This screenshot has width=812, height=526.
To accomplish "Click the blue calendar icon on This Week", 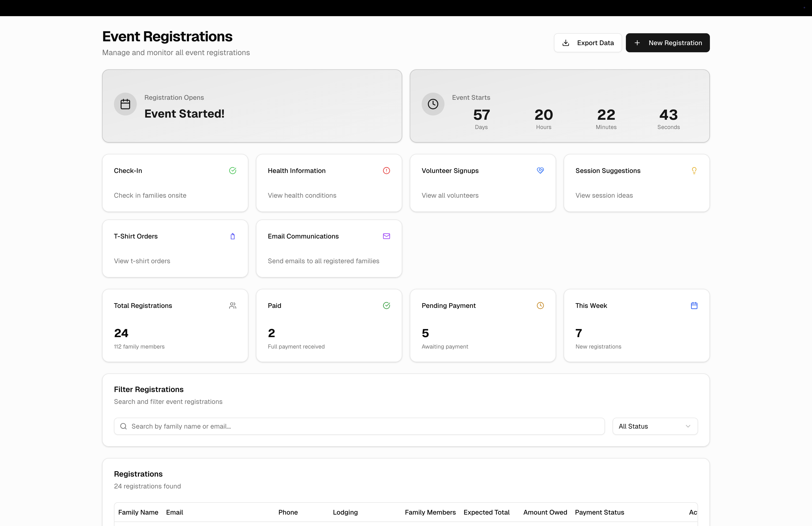I will (x=694, y=306).
